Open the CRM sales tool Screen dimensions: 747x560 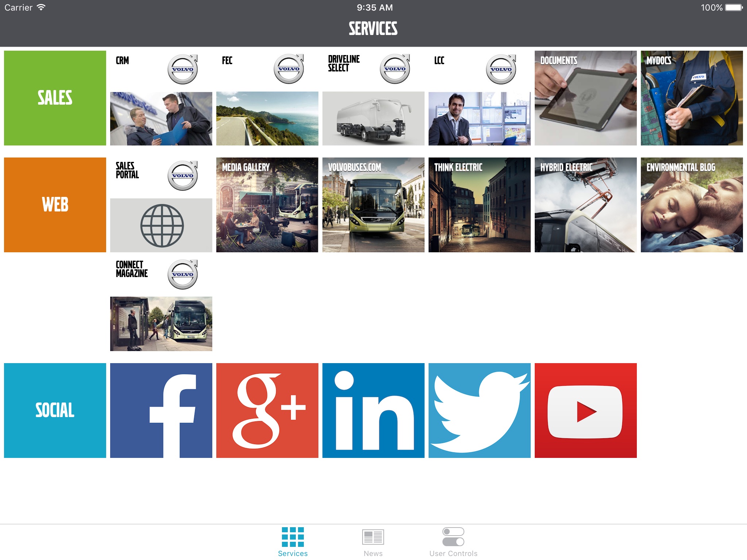coord(161,97)
